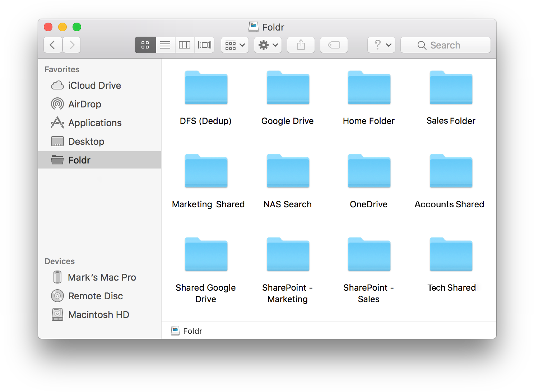534x392 pixels.
Task: Select iCloud Drive in the sidebar
Action: click(94, 85)
